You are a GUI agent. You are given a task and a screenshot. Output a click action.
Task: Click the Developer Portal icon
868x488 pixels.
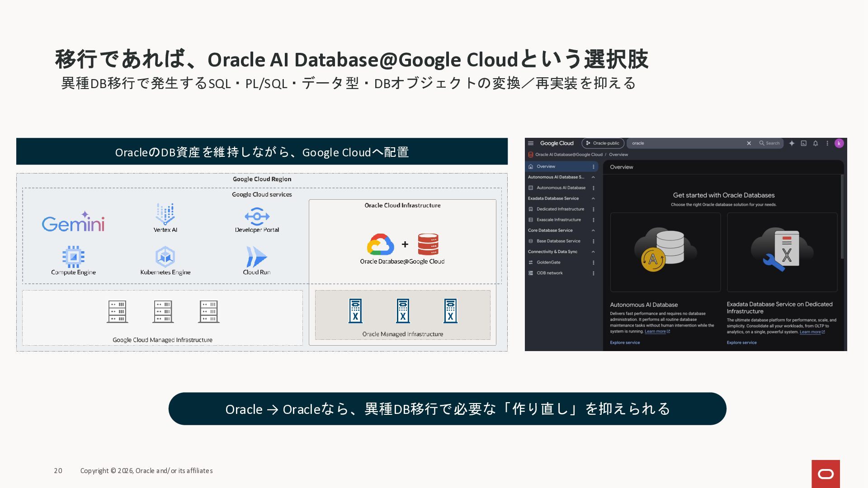pos(257,216)
